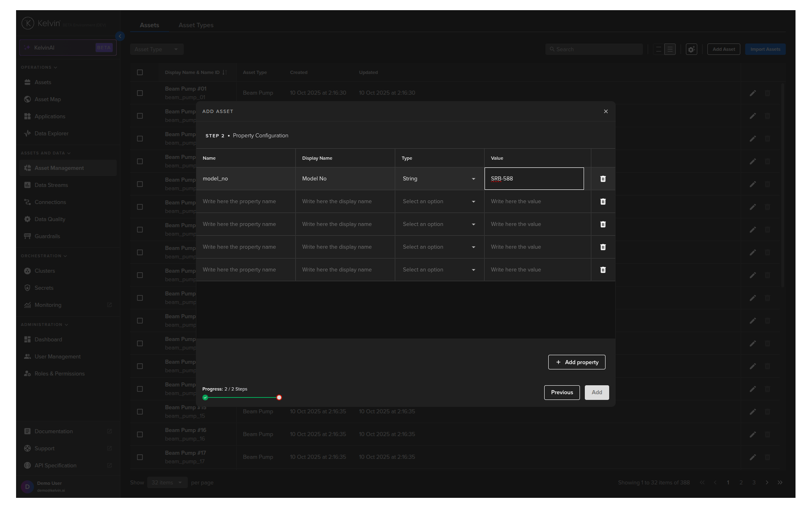
Task: Click the Add property button
Action: pyautogui.click(x=576, y=362)
